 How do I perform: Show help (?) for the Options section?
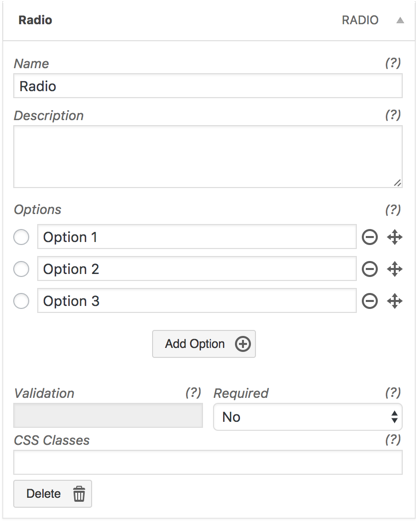click(x=393, y=209)
